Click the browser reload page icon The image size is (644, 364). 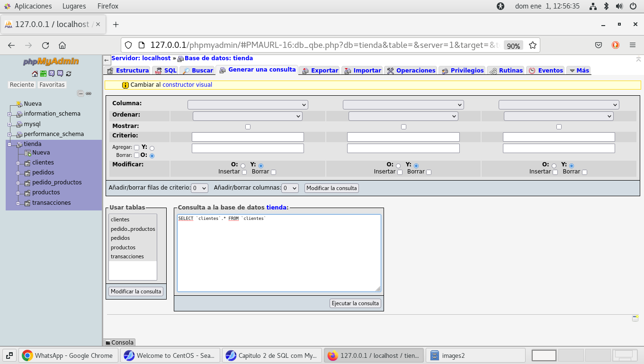(x=45, y=45)
